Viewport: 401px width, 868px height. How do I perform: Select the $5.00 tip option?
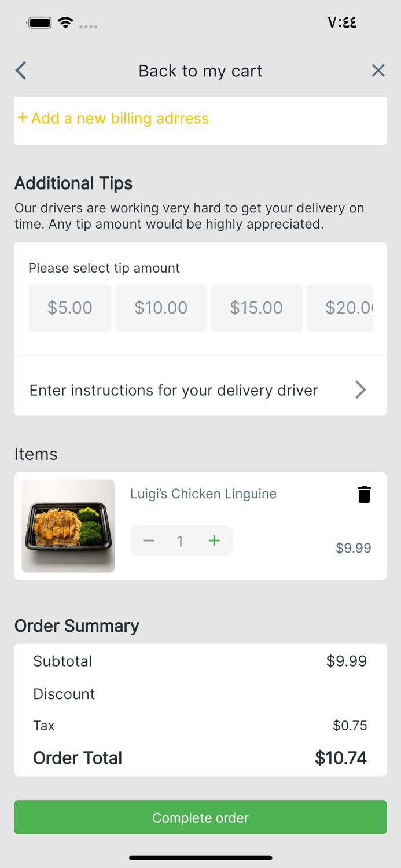(x=69, y=308)
